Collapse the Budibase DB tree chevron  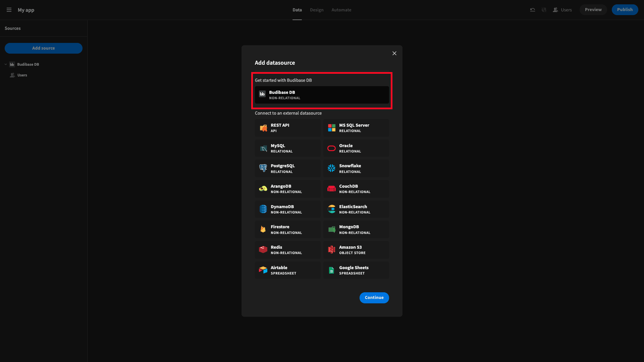pos(6,64)
